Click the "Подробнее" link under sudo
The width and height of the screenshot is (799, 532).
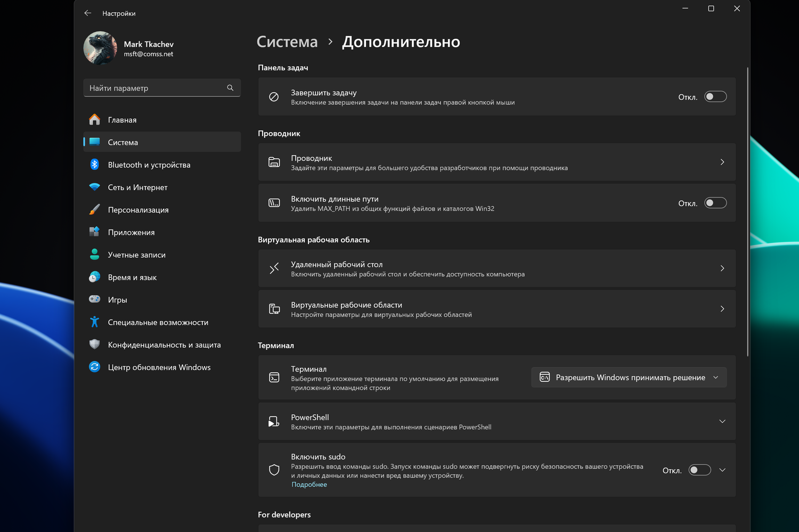coord(309,485)
